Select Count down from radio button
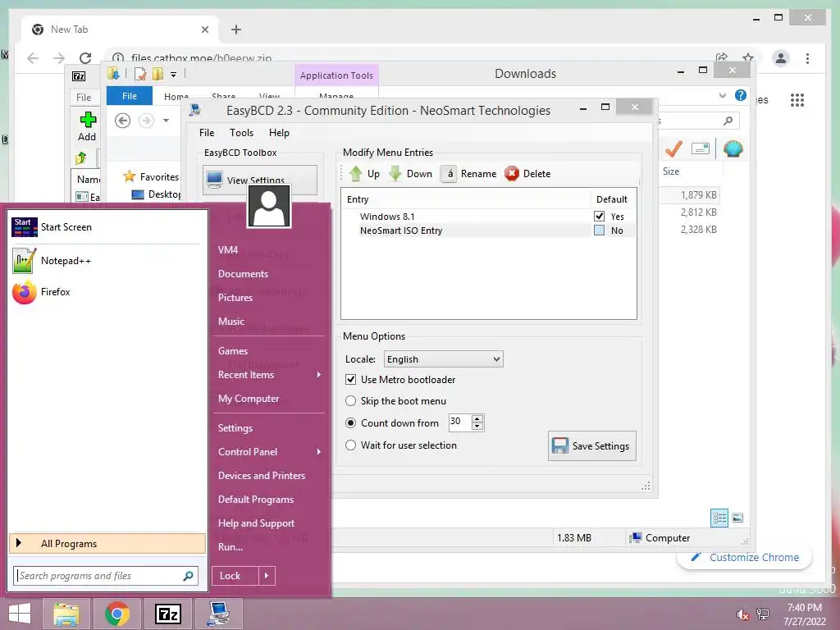Image resolution: width=840 pixels, height=630 pixels. tap(350, 422)
